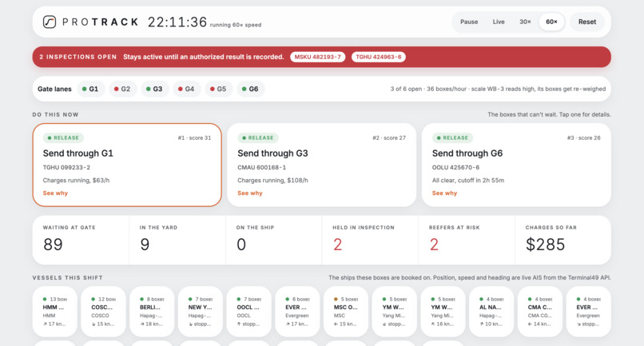The image size is (644, 346).
Task: Toggle gate lane G3
Action: click(154, 89)
